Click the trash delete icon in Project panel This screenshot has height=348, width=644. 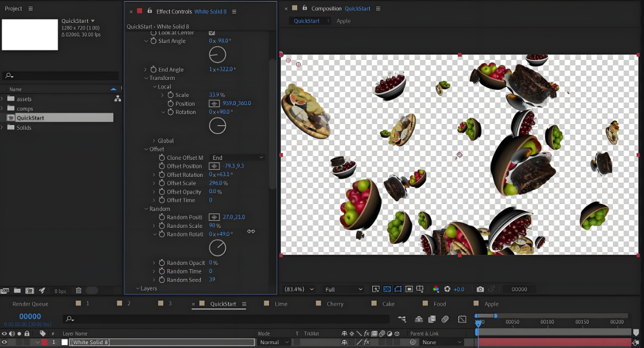78,290
